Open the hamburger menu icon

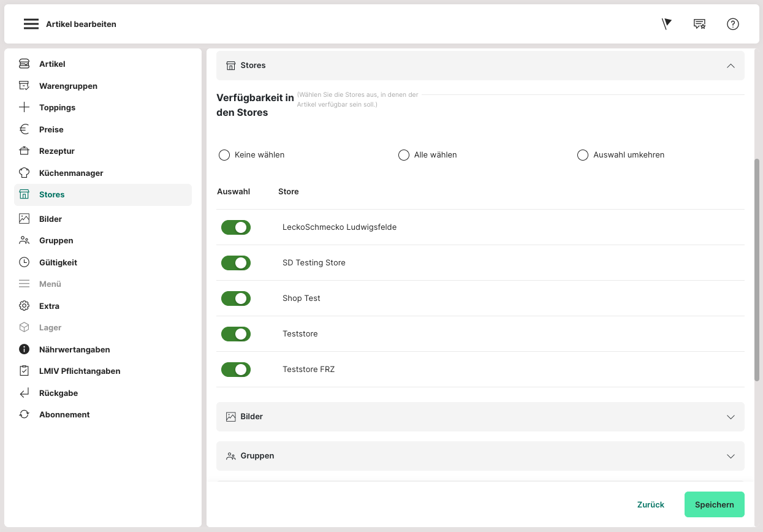click(x=31, y=24)
